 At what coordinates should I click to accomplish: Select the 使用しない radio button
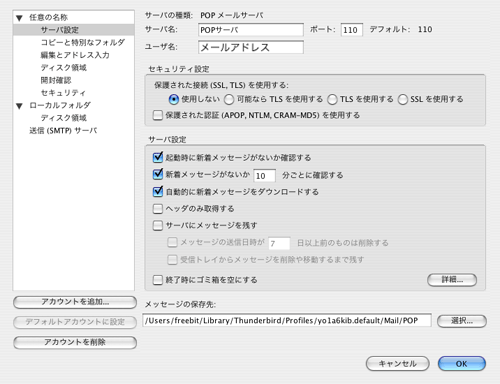pos(174,99)
